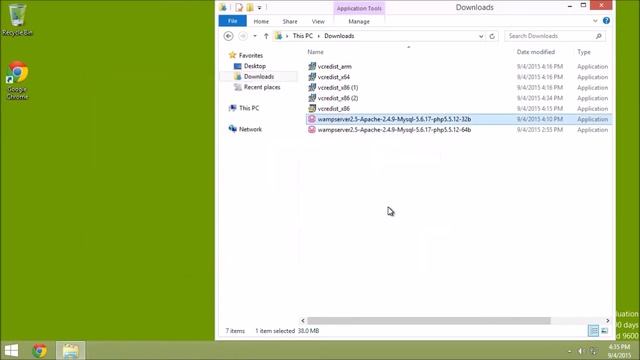Click the New Folder quick access icon

click(250, 7)
